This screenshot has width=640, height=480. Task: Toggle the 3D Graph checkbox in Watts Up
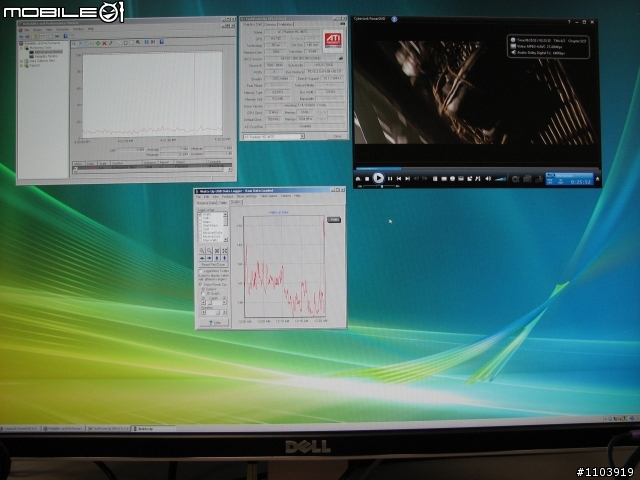click(x=203, y=293)
